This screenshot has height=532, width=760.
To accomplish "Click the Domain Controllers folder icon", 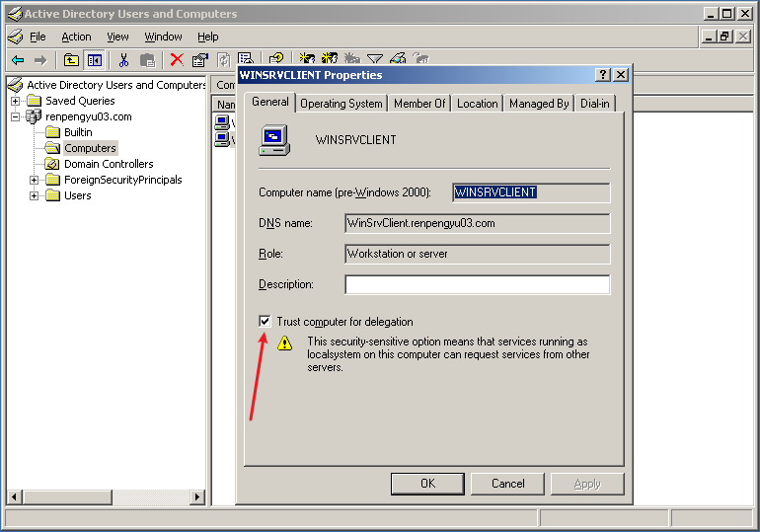I will click(x=52, y=164).
